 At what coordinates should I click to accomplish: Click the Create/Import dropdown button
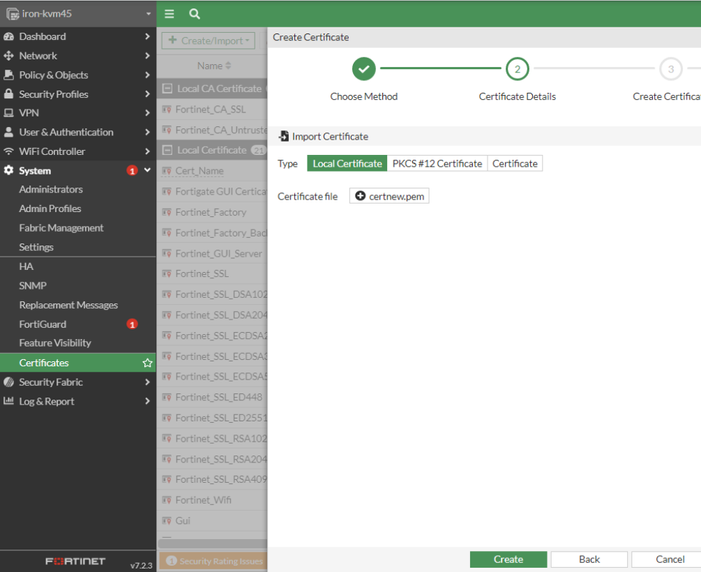pyautogui.click(x=208, y=41)
